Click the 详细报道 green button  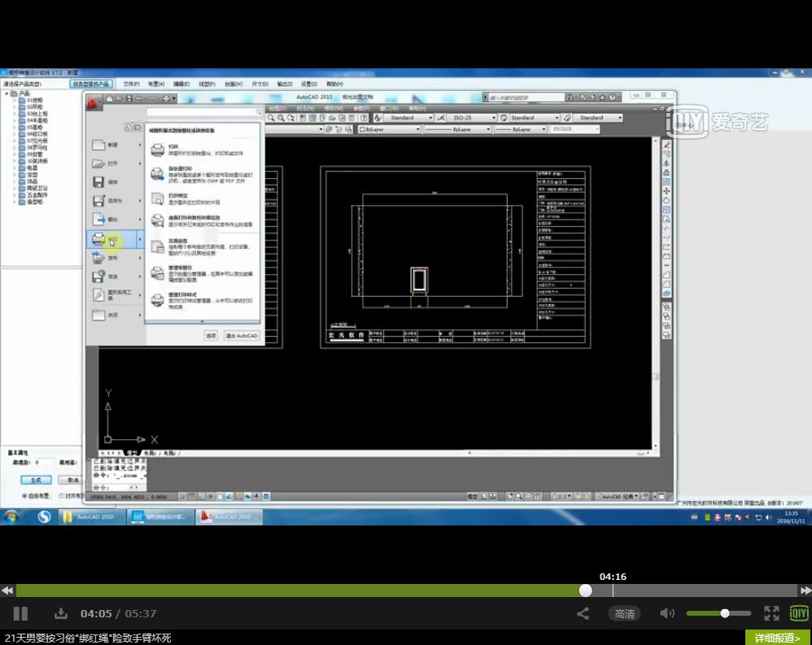(778, 638)
